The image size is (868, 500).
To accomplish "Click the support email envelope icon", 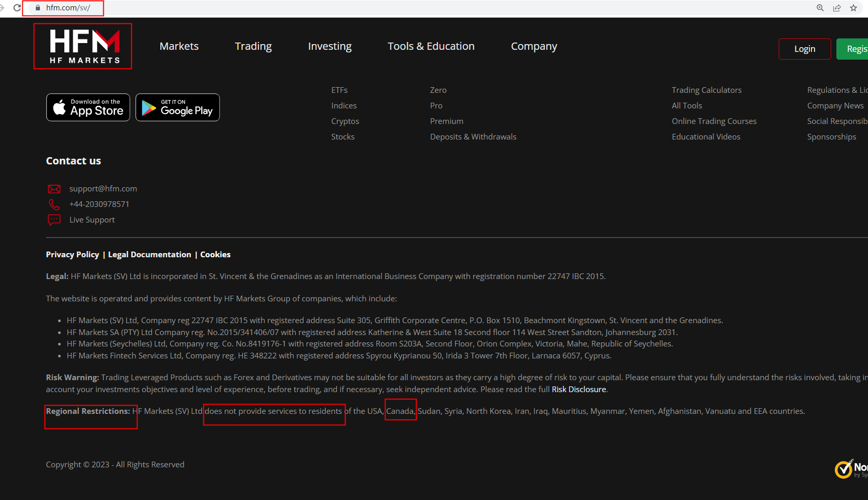I will [54, 189].
